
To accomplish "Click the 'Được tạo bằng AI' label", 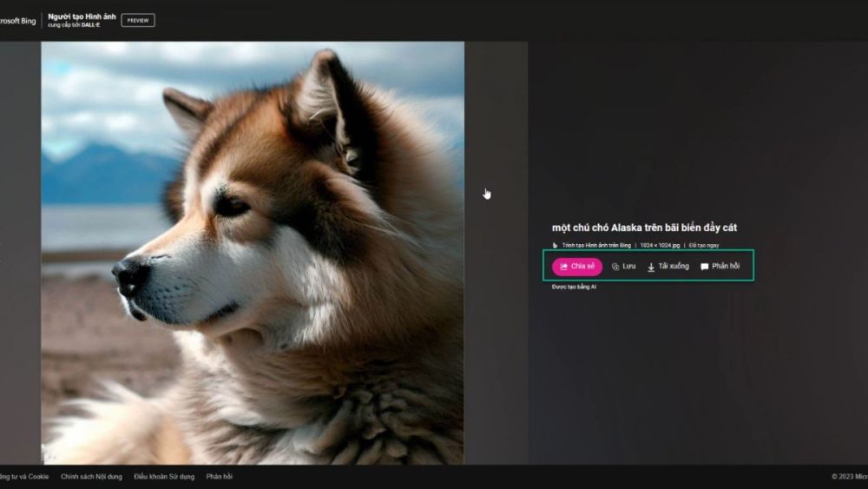I will [574, 287].
